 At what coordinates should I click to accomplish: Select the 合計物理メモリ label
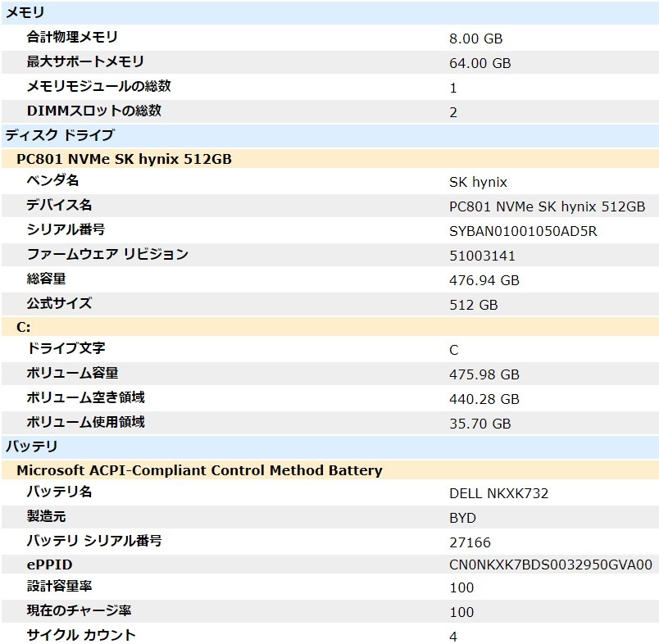pos(72,37)
